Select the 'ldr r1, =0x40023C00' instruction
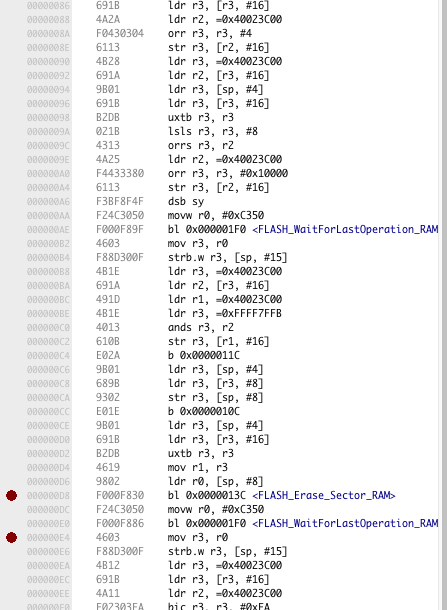This screenshot has height=610, width=447. click(x=225, y=300)
